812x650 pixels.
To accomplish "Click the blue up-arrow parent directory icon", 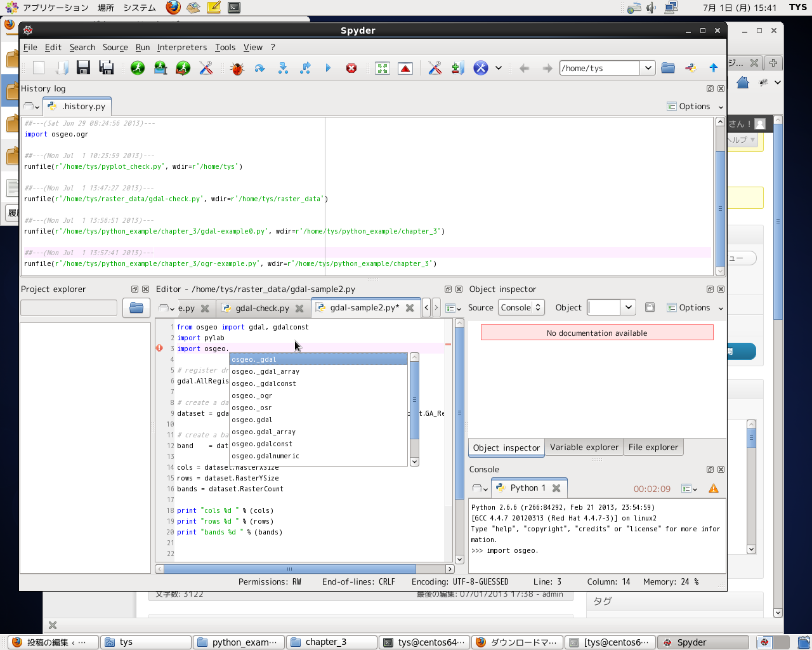I will pyautogui.click(x=713, y=68).
